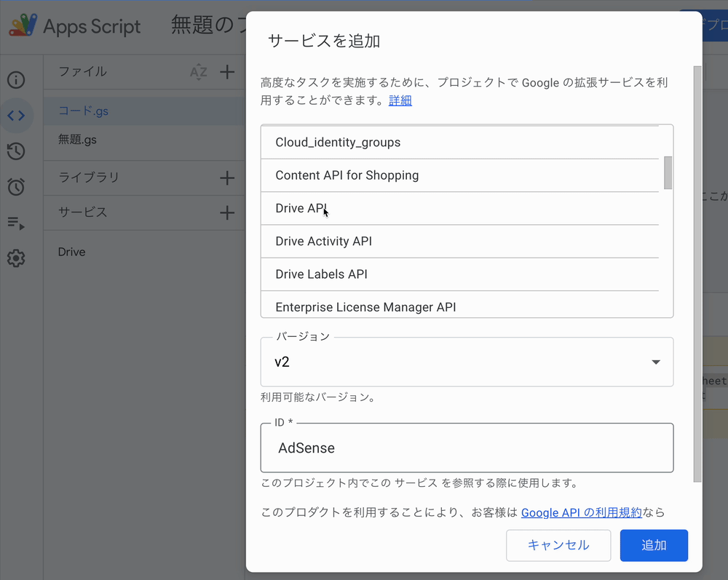Open the Editor code icon in sidebar
Image resolution: width=728 pixels, height=580 pixels.
(16, 116)
